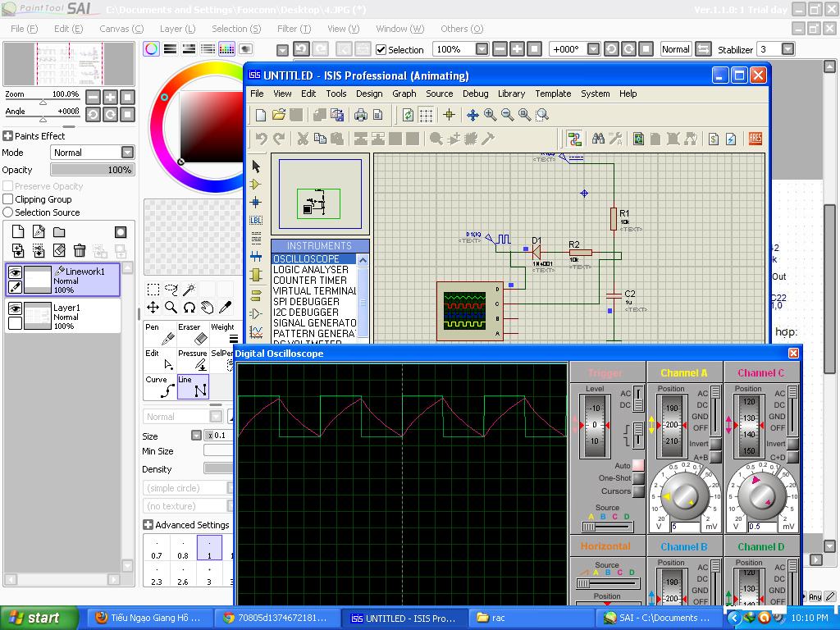
Task: Open the layer blending Mode dropdown
Action: (127, 153)
